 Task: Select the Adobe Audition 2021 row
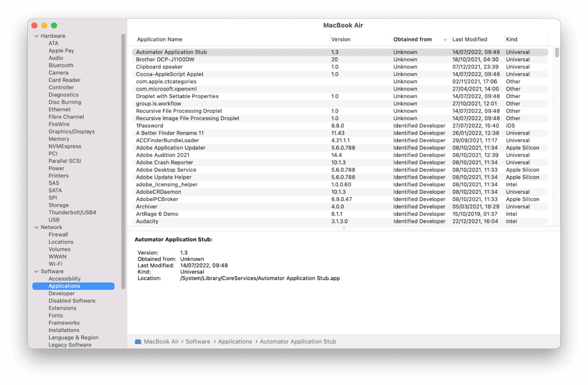point(340,155)
